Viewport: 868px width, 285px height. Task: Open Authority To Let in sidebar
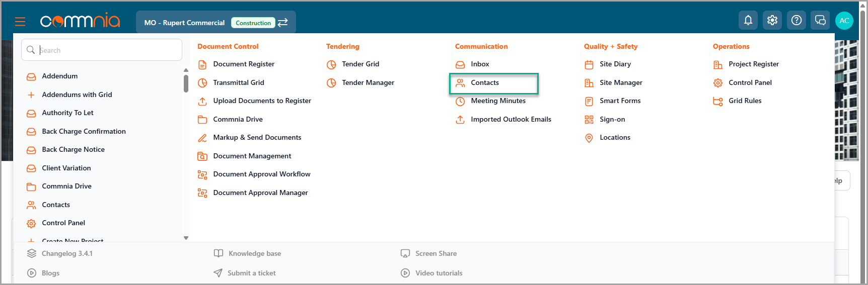point(68,113)
